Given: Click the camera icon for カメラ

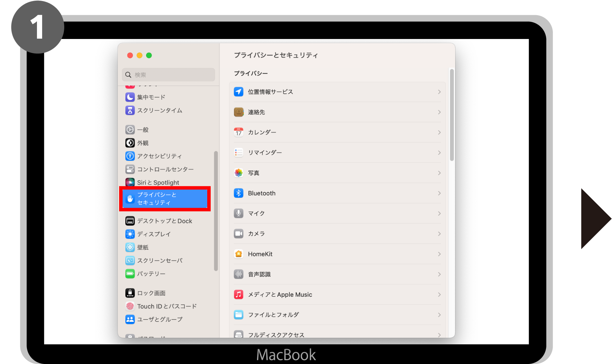Looking at the screenshot, I should coord(238,234).
